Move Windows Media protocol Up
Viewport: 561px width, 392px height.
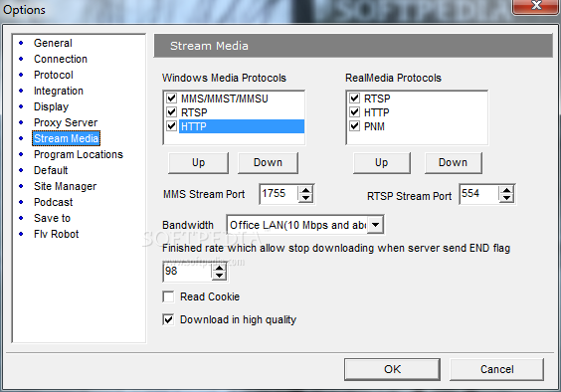coord(198,163)
